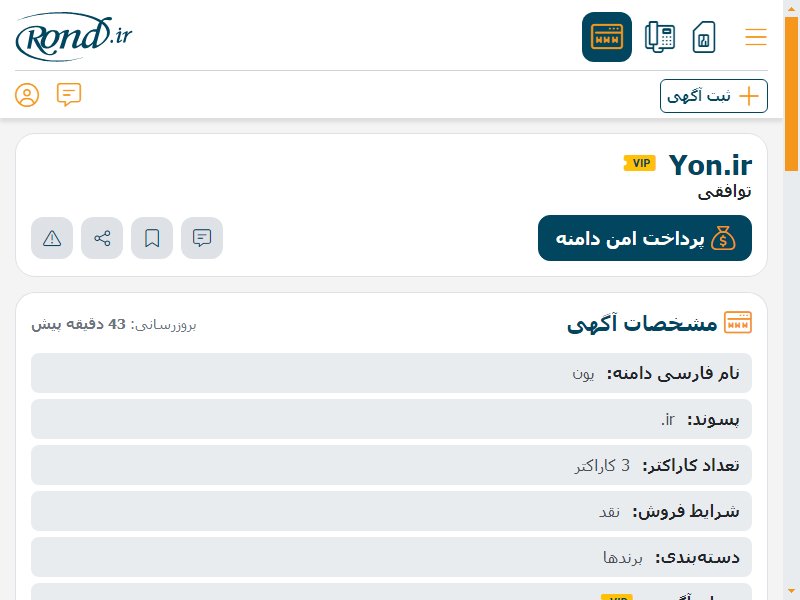
Task: Open the messages chat icon in header
Action: [x=69, y=95]
